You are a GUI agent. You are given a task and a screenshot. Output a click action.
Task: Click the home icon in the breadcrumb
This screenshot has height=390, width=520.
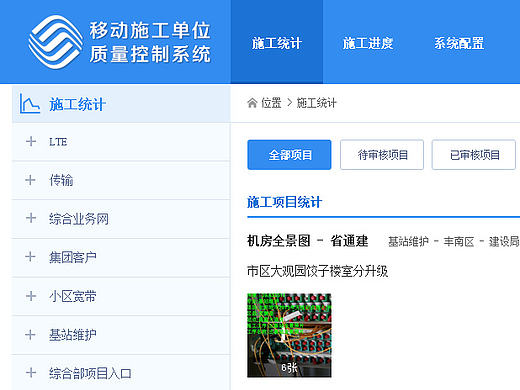pos(252,103)
